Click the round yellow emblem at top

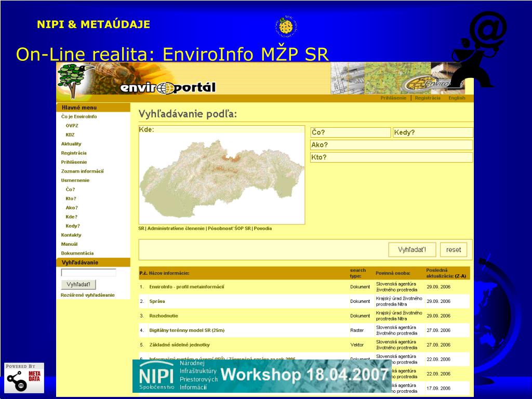(285, 26)
